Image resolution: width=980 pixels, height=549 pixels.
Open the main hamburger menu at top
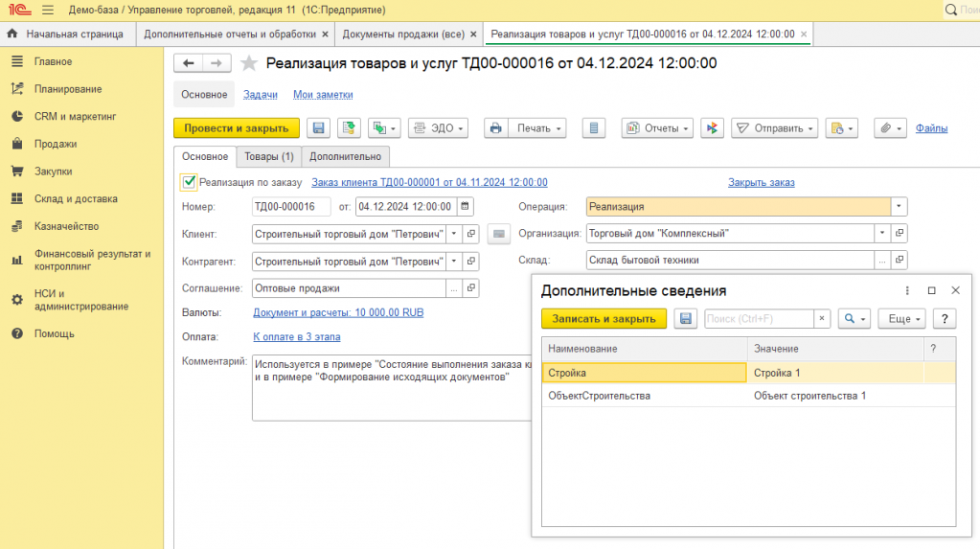pyautogui.click(x=48, y=10)
